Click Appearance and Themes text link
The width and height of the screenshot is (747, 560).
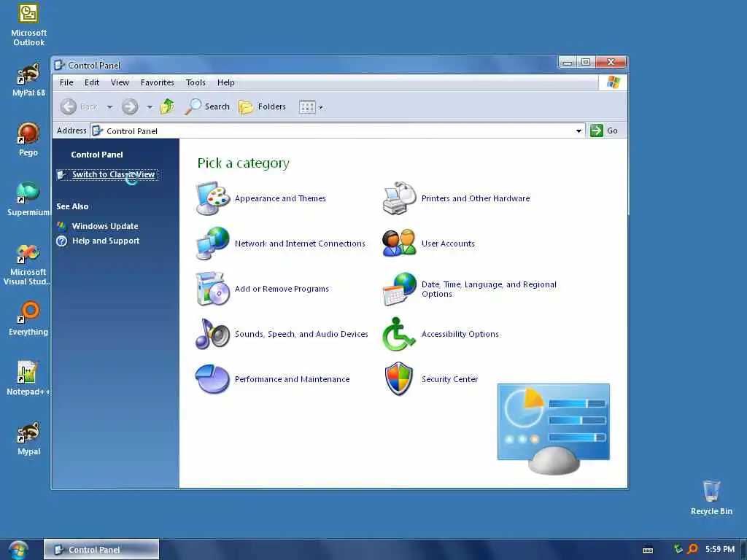click(x=280, y=198)
